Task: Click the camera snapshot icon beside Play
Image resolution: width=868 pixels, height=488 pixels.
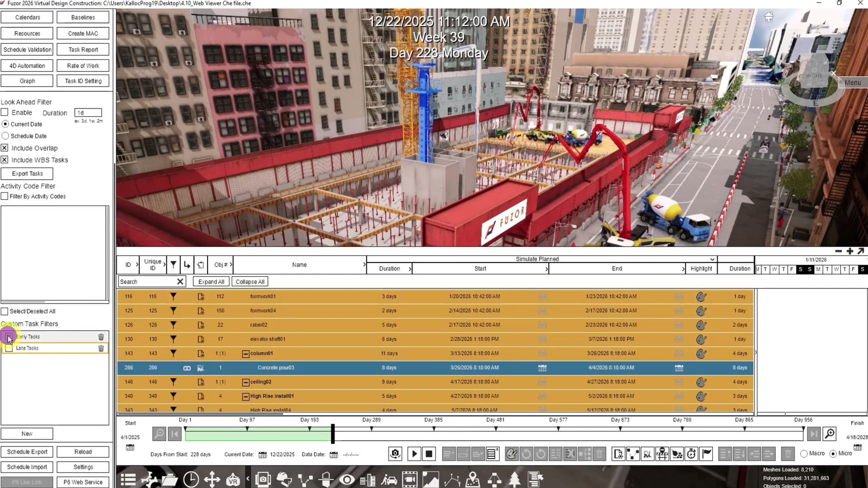Action: pyautogui.click(x=395, y=454)
